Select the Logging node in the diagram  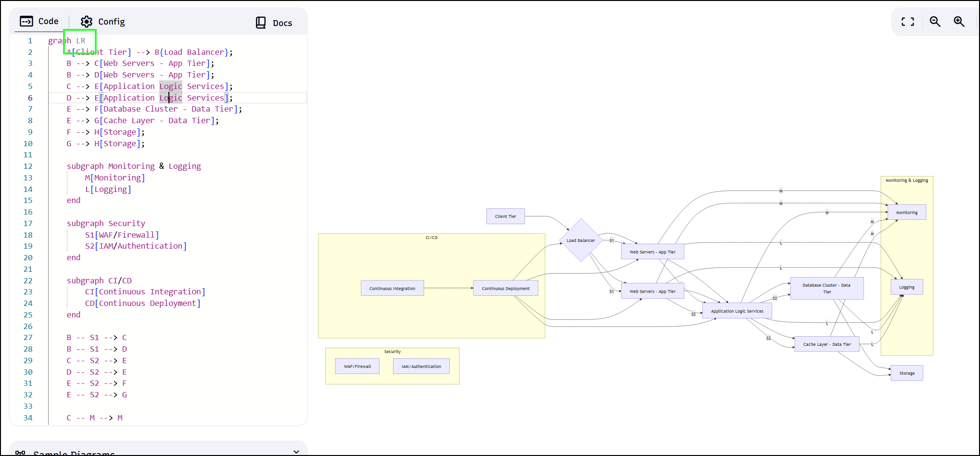(906, 287)
